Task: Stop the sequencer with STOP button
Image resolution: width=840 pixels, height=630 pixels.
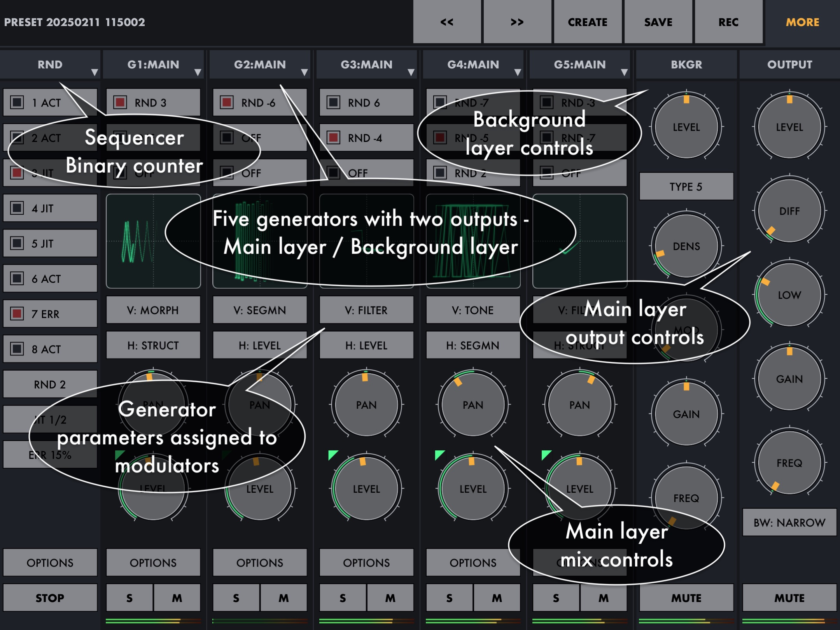Action: 50,598
